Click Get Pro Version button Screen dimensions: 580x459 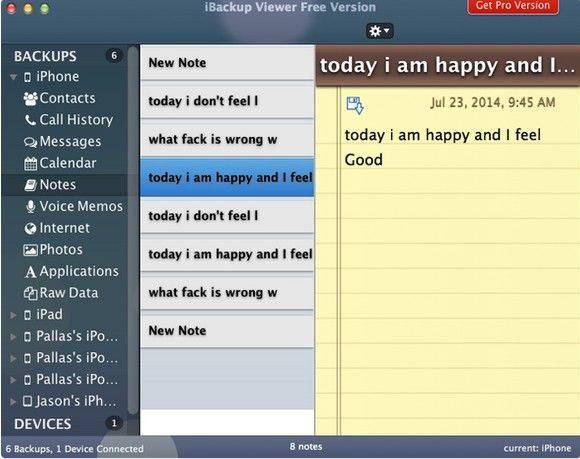point(513,6)
